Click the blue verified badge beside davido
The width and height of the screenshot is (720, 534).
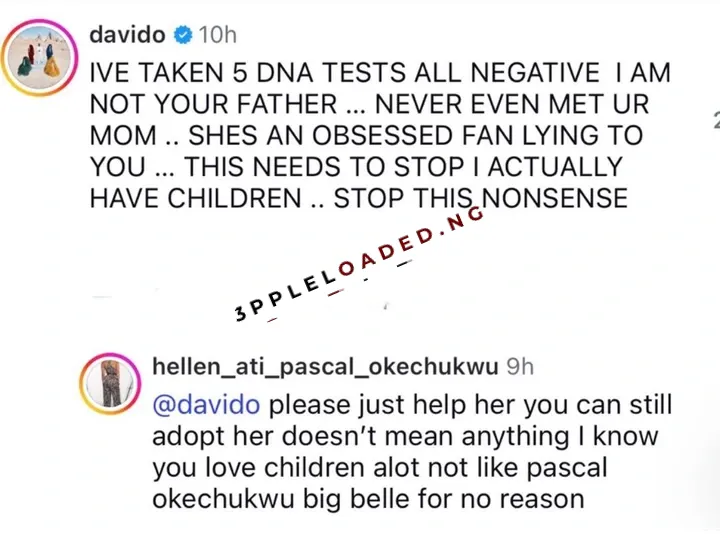181,35
